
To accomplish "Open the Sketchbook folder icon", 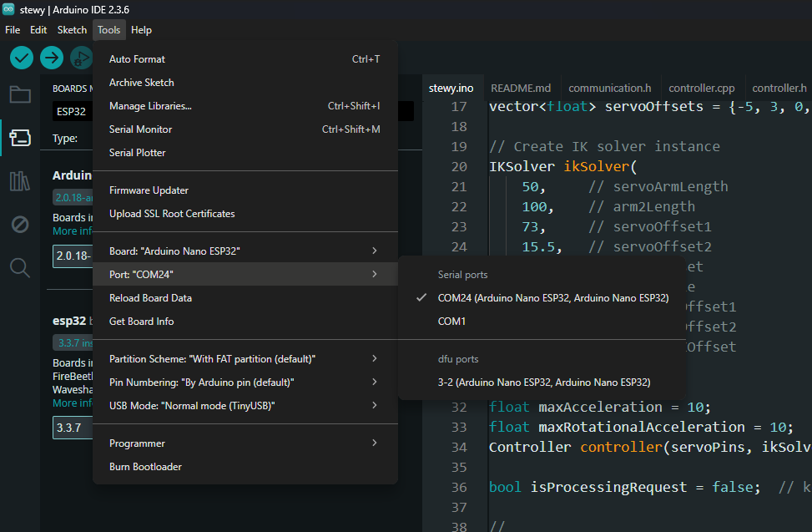I will click(x=20, y=95).
